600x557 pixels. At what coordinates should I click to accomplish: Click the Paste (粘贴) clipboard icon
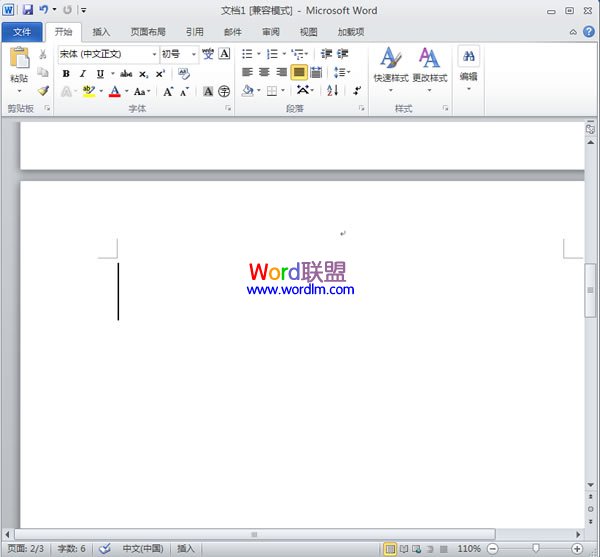coord(19,57)
